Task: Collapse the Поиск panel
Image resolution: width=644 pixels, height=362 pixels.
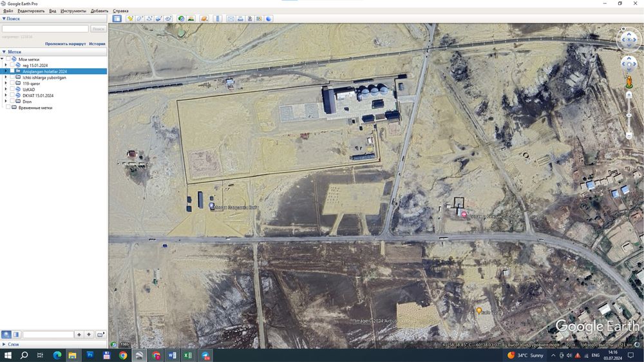Action: [4, 19]
